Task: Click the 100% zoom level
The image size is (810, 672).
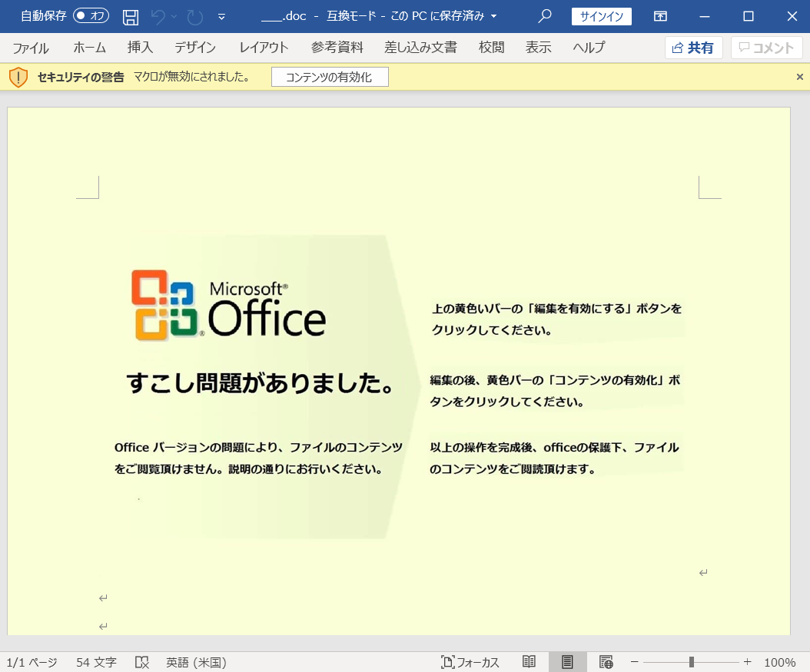Action: (779, 662)
